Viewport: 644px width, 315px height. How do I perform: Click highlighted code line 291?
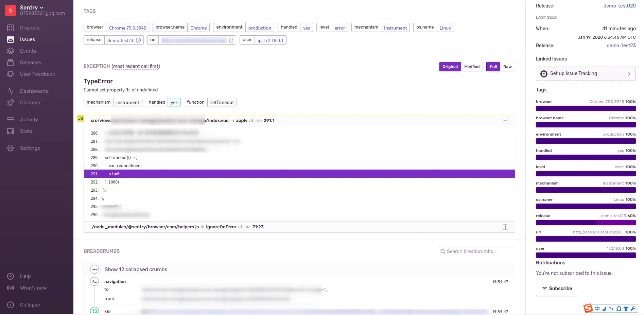tap(299, 174)
